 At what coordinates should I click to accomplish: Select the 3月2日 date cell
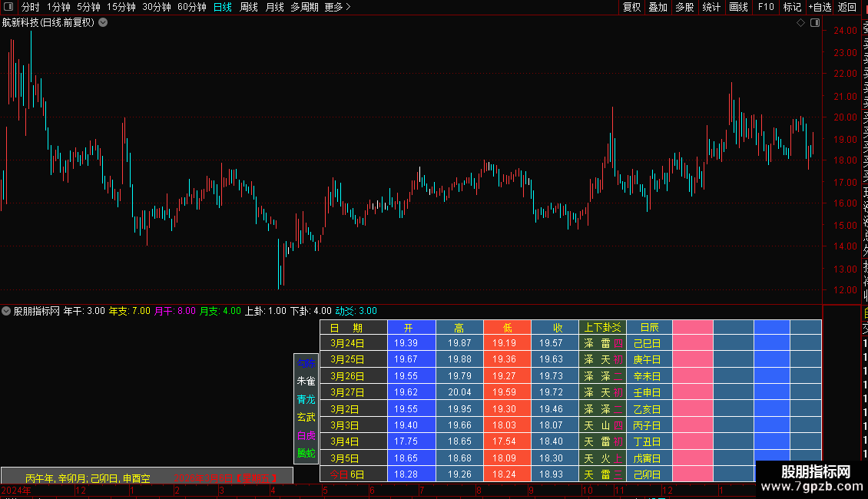354,409
